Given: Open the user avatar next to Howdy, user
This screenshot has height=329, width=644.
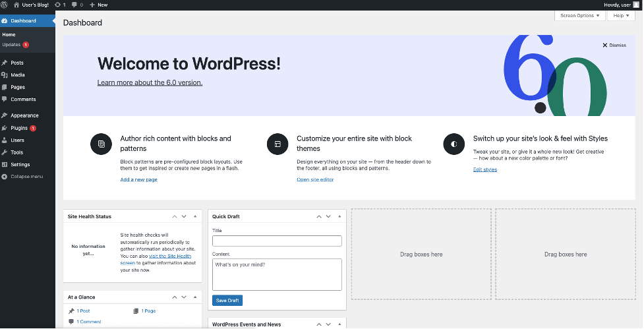Looking at the screenshot, I should point(636,5).
